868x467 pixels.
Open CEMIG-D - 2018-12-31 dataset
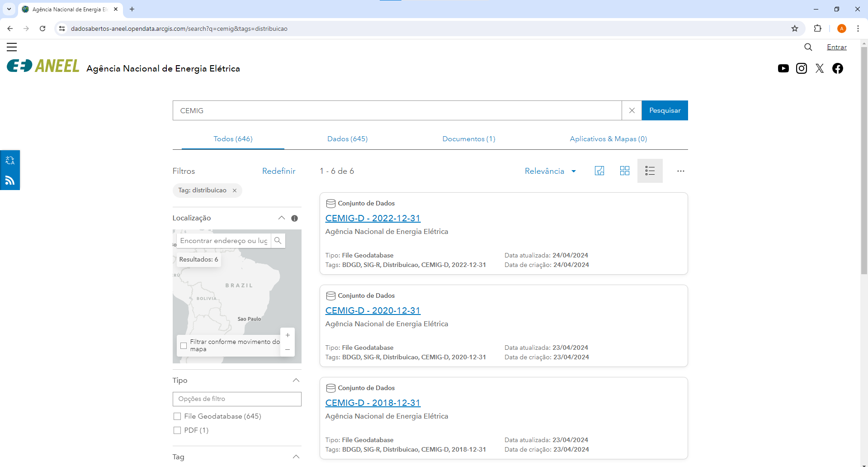[373, 403]
